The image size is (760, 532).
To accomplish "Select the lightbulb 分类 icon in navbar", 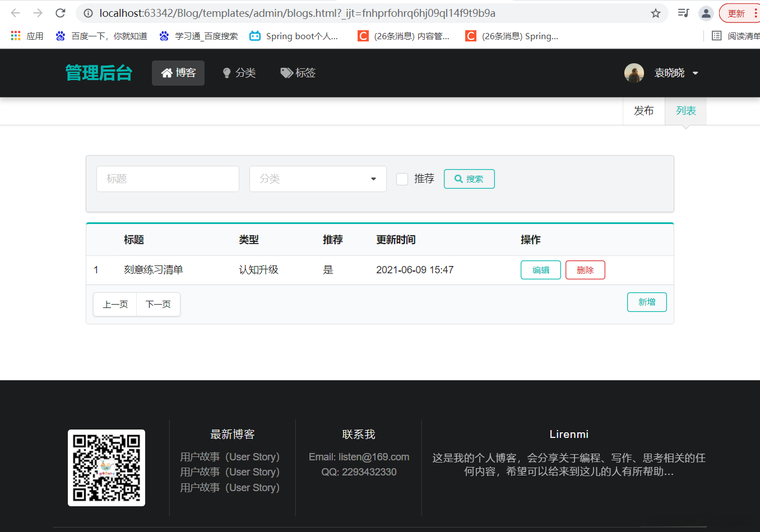I will point(226,72).
